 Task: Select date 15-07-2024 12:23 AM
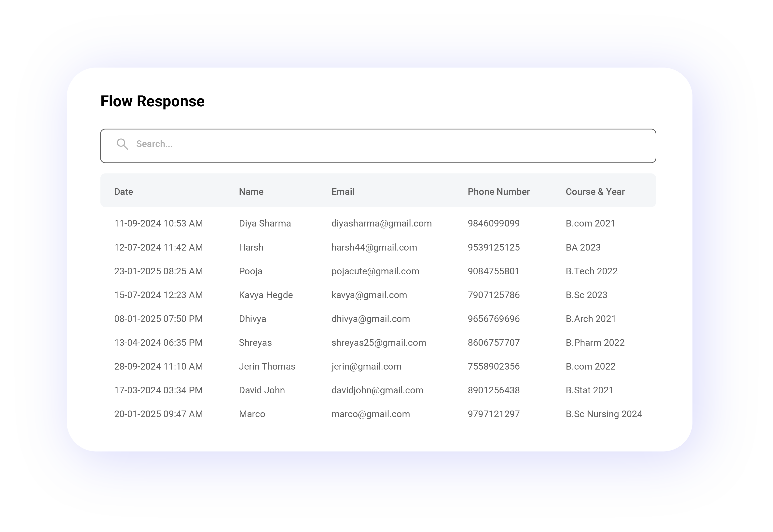pos(158,295)
